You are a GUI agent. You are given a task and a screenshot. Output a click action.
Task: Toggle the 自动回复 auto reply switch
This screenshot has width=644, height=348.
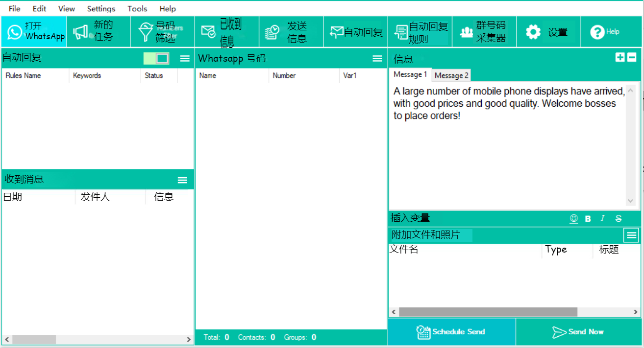156,58
